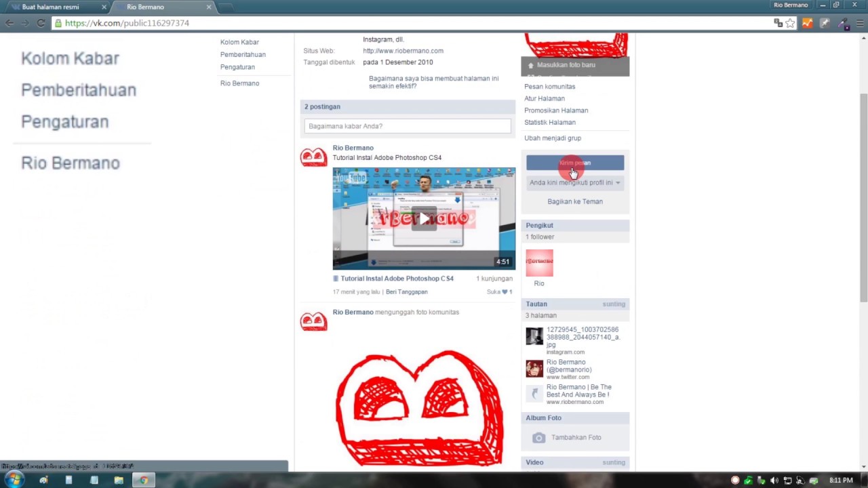
Task: Click the volume speaker tray icon
Action: click(774, 481)
